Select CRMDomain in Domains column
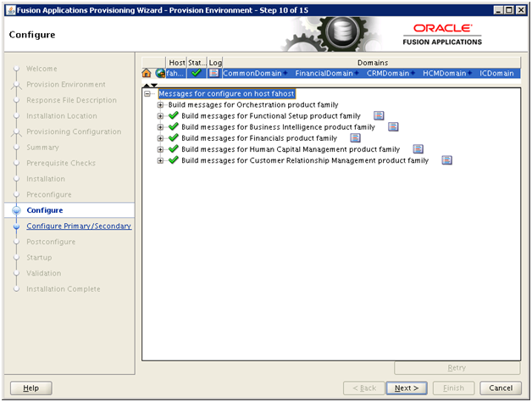The width and height of the screenshot is (532, 402). click(x=387, y=73)
